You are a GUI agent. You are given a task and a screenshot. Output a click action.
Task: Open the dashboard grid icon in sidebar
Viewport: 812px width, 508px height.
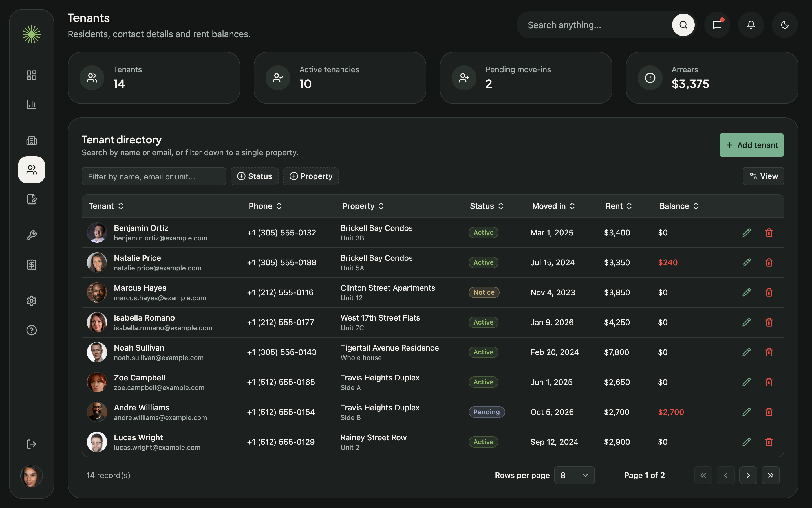(32, 75)
